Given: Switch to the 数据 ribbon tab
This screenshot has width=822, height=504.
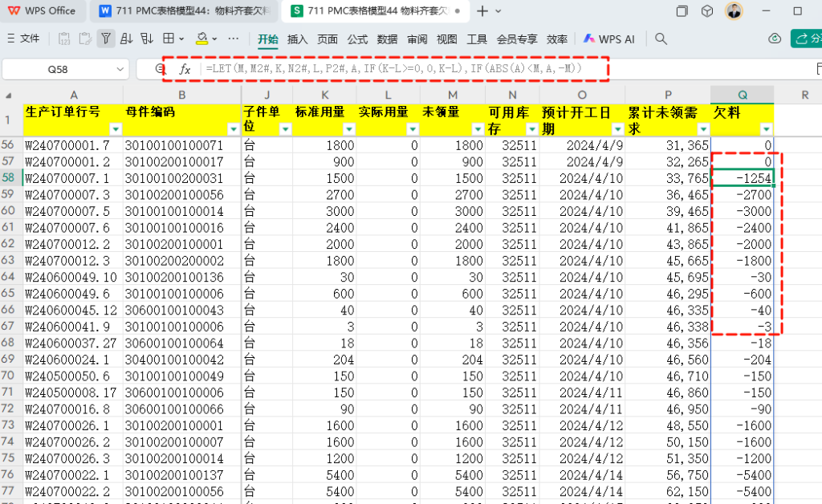Looking at the screenshot, I should pos(387,39).
